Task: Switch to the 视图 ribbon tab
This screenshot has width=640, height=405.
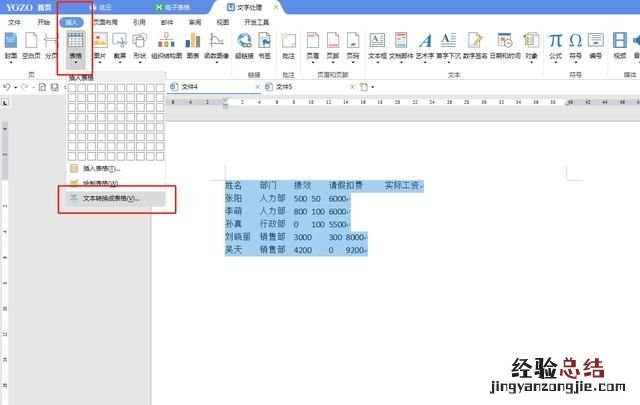Action: tap(222, 22)
